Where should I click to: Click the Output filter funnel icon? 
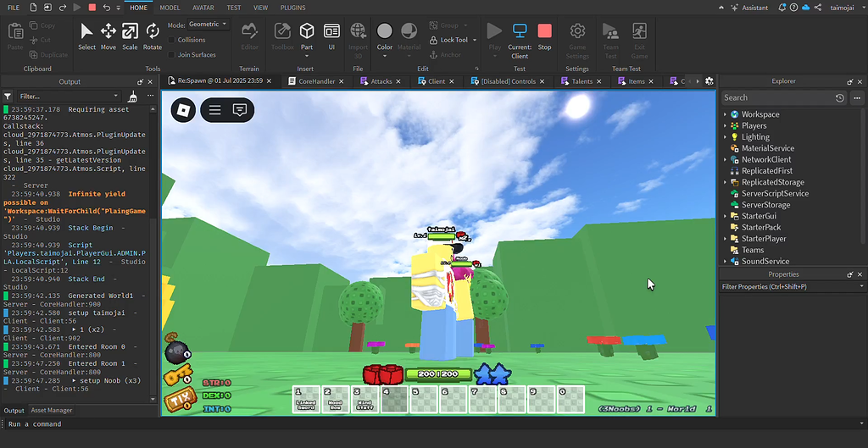(8, 97)
